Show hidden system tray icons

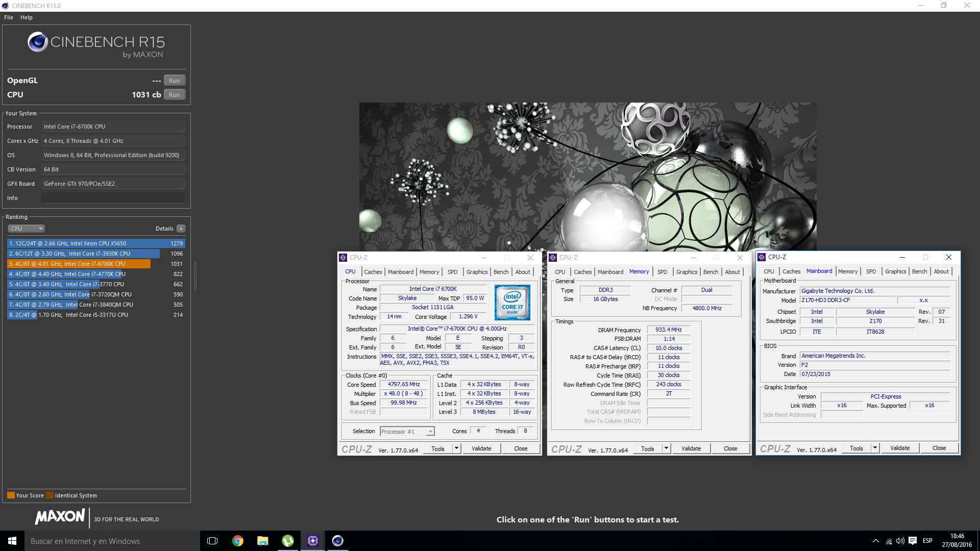876,541
